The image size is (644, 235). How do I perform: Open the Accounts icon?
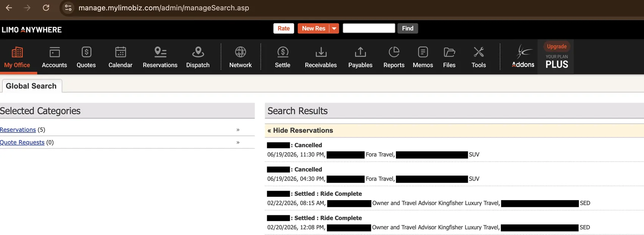coord(55,52)
